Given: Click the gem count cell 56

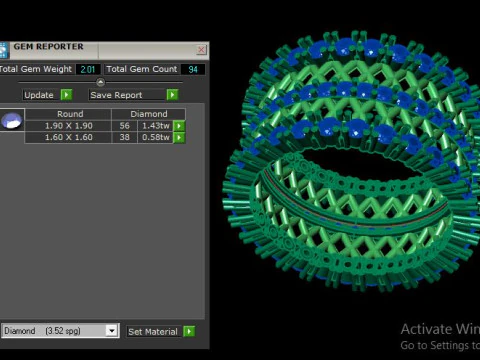Looking at the screenshot, I should (124, 126).
